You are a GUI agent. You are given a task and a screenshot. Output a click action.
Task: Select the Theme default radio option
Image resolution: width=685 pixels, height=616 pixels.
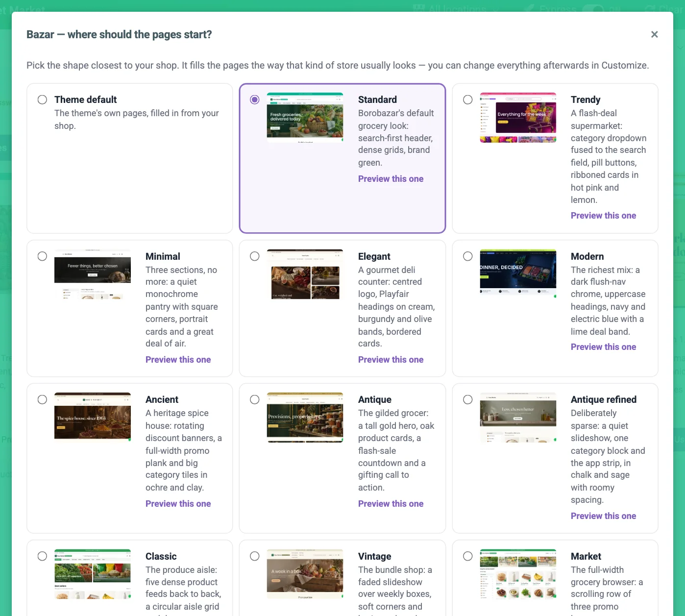pyautogui.click(x=43, y=99)
